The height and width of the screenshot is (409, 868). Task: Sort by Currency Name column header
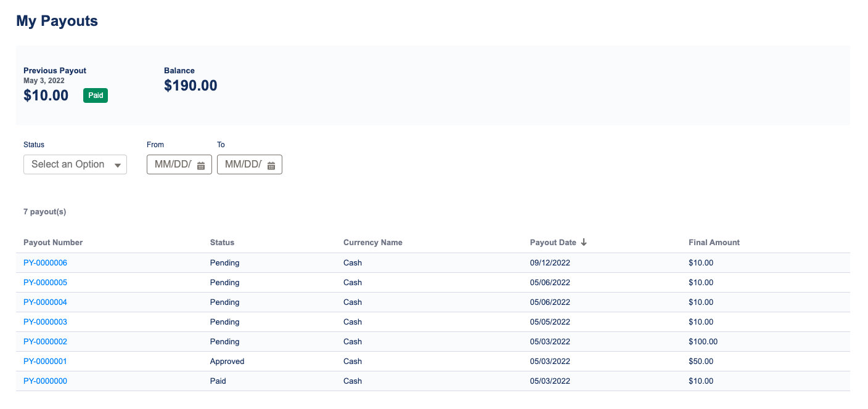(373, 243)
